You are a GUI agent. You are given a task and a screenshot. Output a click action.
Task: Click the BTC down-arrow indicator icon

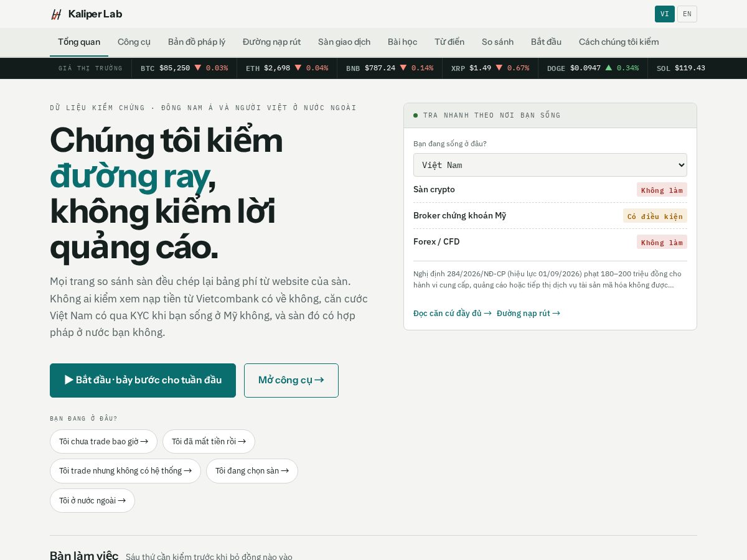[x=198, y=67]
